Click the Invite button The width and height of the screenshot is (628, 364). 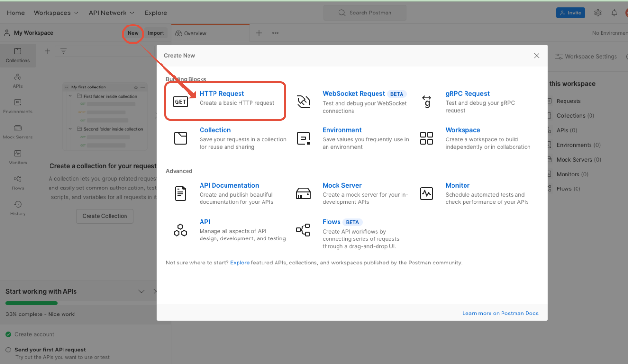[570, 13]
